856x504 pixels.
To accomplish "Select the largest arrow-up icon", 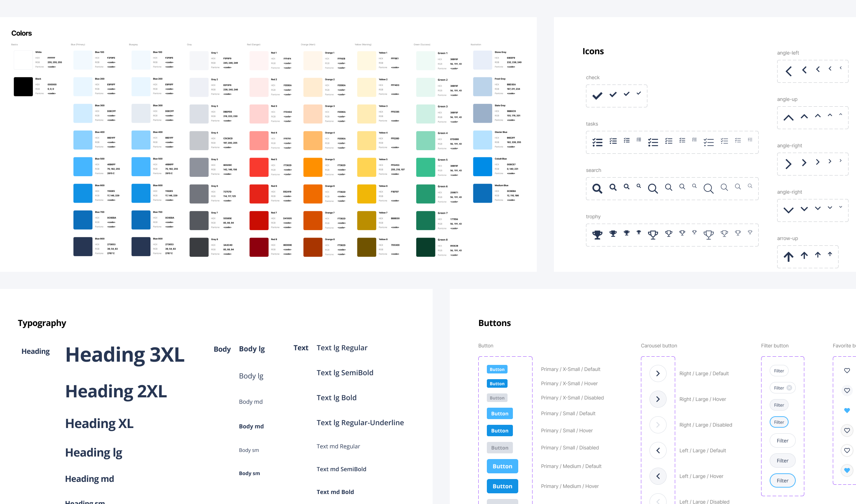I will tap(788, 256).
